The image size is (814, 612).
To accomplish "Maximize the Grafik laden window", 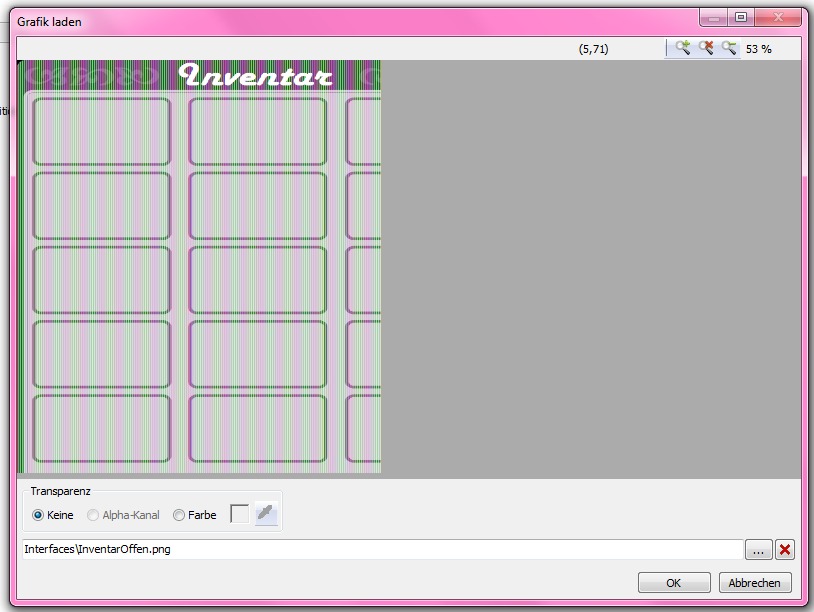I will point(741,17).
